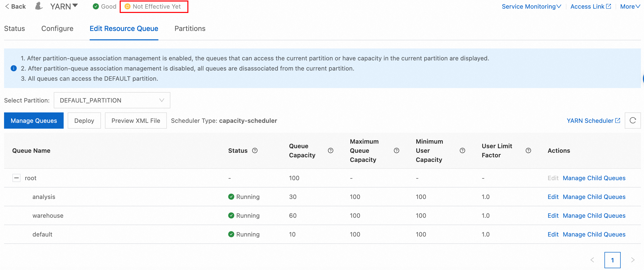This screenshot has height=270, width=644.
Task: Click the YARN service elephant icon
Action: [x=39, y=6]
